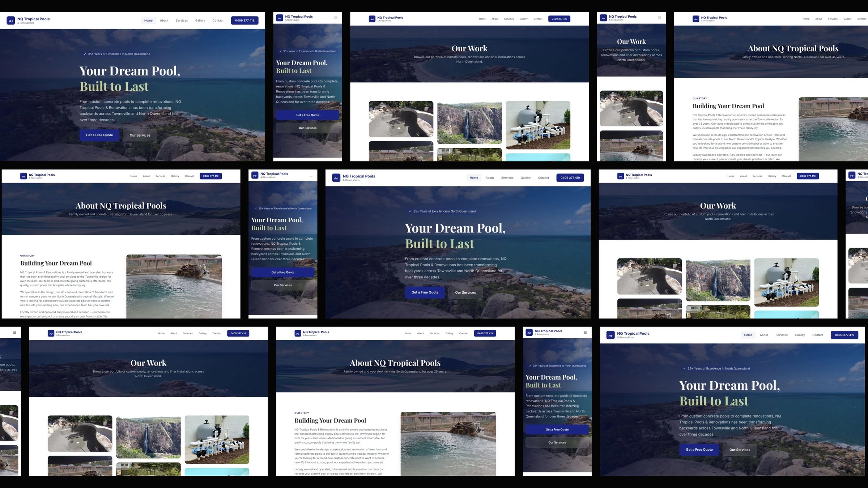Click 0409 377 419 button in top-row desktop Our Work mockup
This screenshot has width=868, height=488.
(x=559, y=19)
